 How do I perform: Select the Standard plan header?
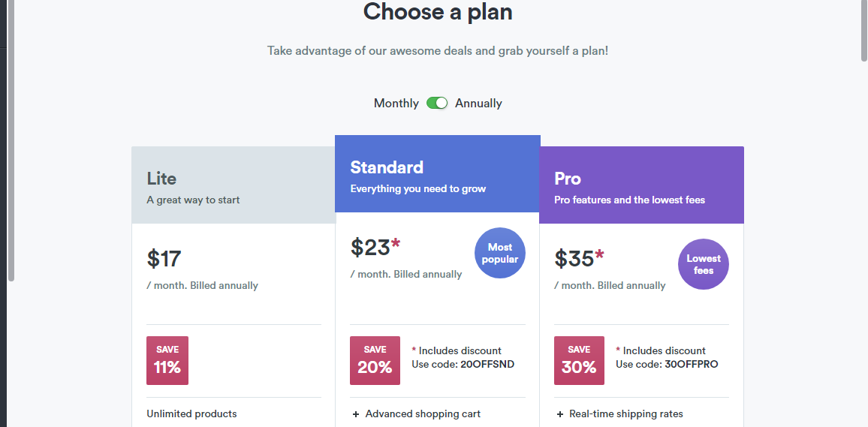437,174
